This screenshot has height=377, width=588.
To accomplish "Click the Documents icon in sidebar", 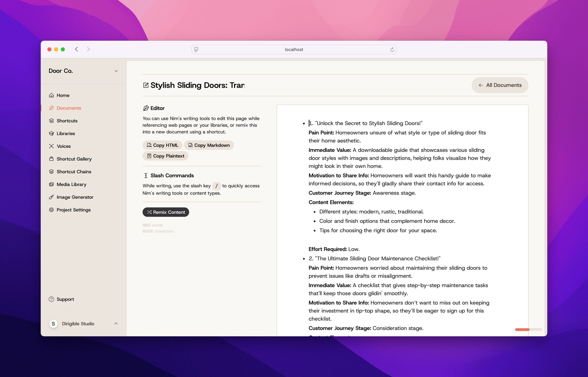I will (51, 108).
